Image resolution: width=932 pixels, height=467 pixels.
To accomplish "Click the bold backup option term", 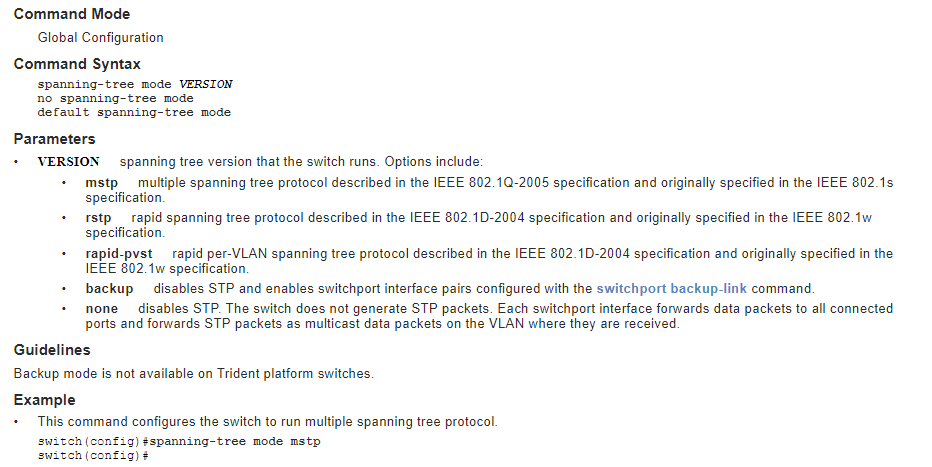I will point(110,289).
